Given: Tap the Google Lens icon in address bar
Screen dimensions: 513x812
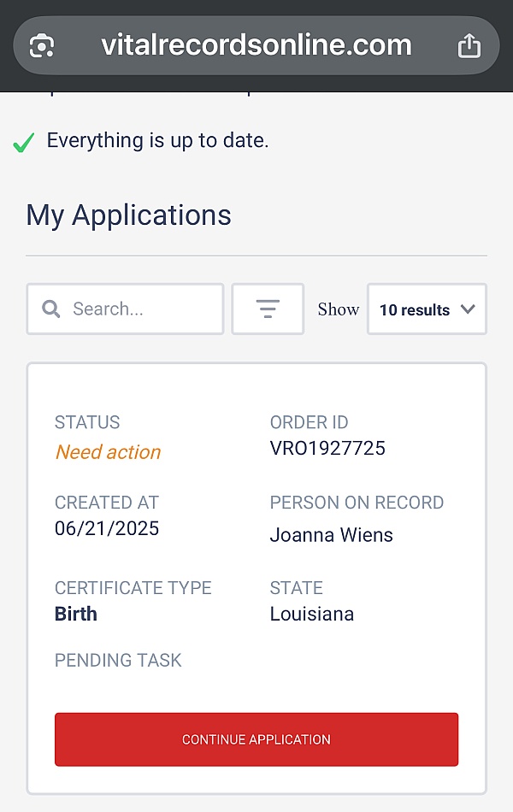Looking at the screenshot, I should point(42,45).
